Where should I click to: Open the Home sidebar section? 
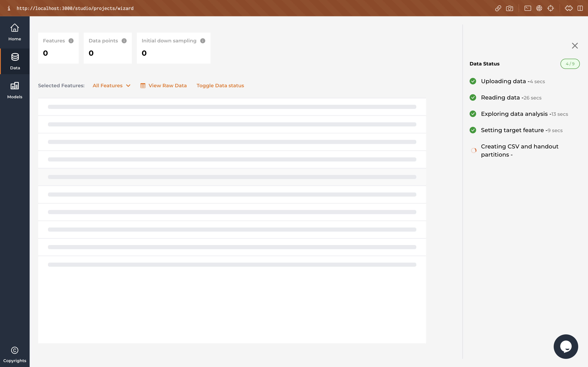[14, 32]
